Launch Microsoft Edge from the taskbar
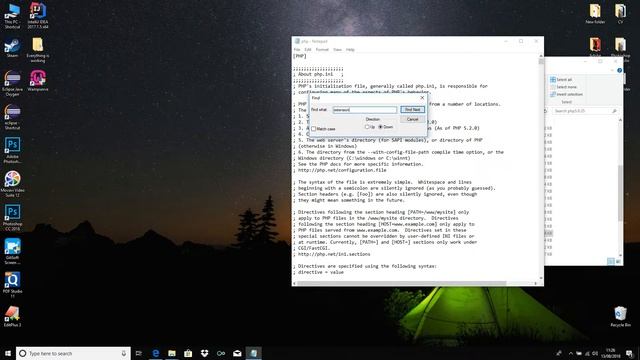Screen dimensions: 640x360 [x=156, y=353]
